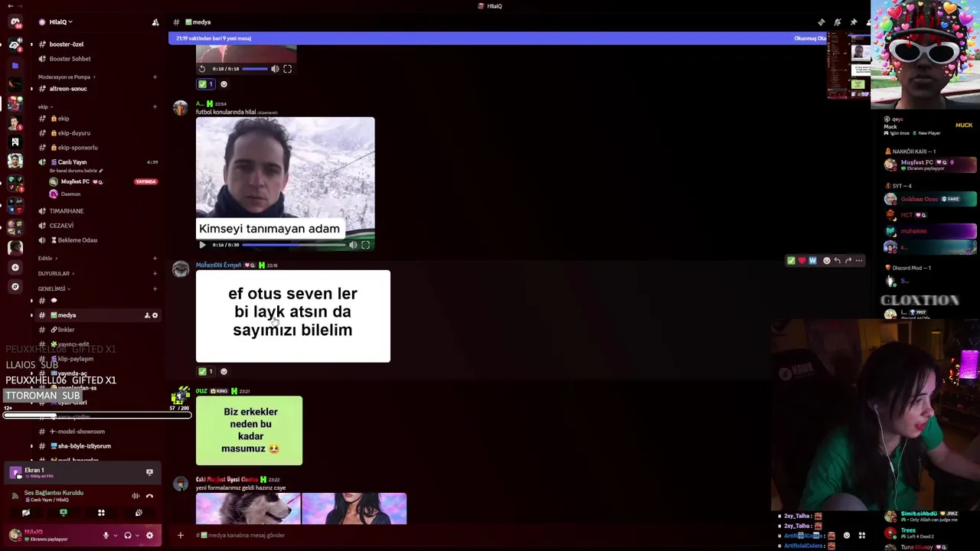980x551 pixels.
Task: Add a server with plus icon
Action: tap(15, 267)
